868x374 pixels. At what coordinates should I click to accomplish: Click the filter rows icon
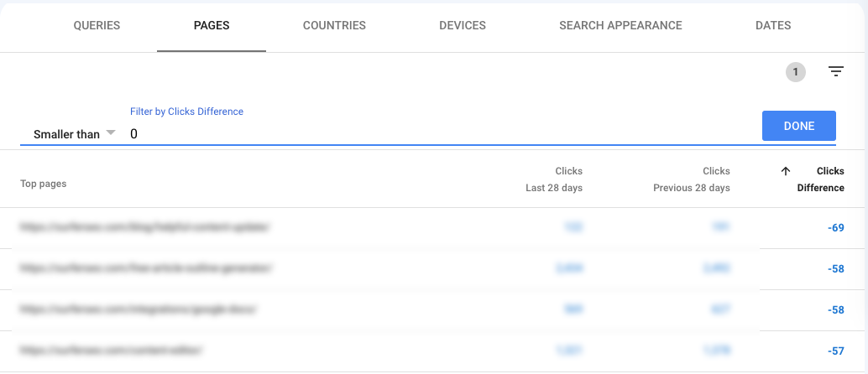835,72
